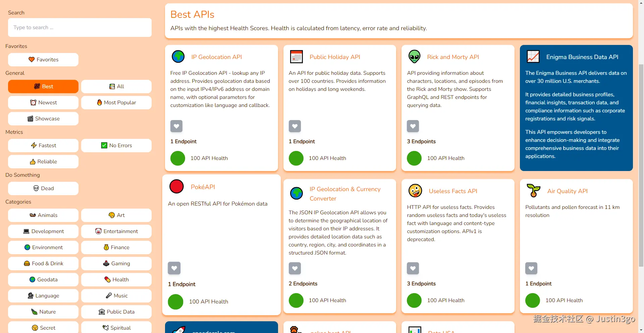Click the Useless Facts zany face icon
This screenshot has height=333, width=644.
[x=415, y=191]
